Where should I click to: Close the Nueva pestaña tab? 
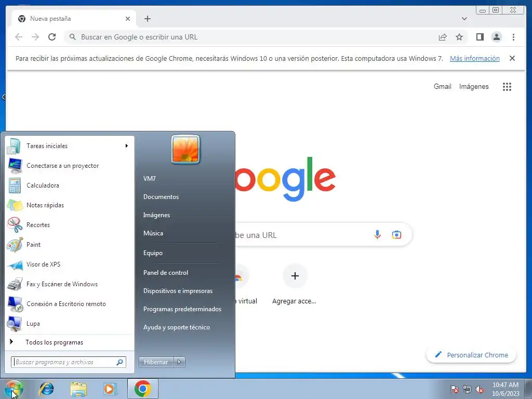128,19
